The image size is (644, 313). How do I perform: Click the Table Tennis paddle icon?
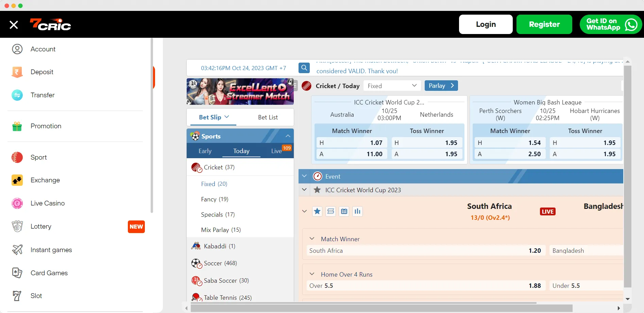196,297
